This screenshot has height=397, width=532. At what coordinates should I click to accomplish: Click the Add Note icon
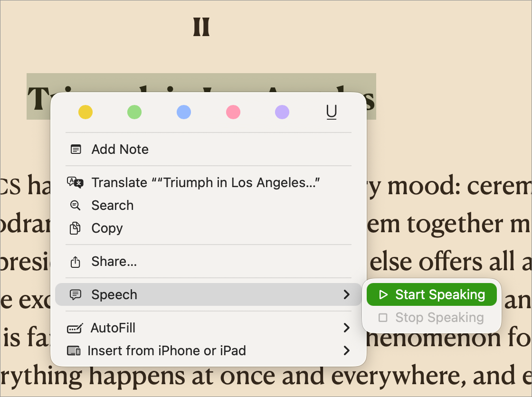click(x=76, y=150)
